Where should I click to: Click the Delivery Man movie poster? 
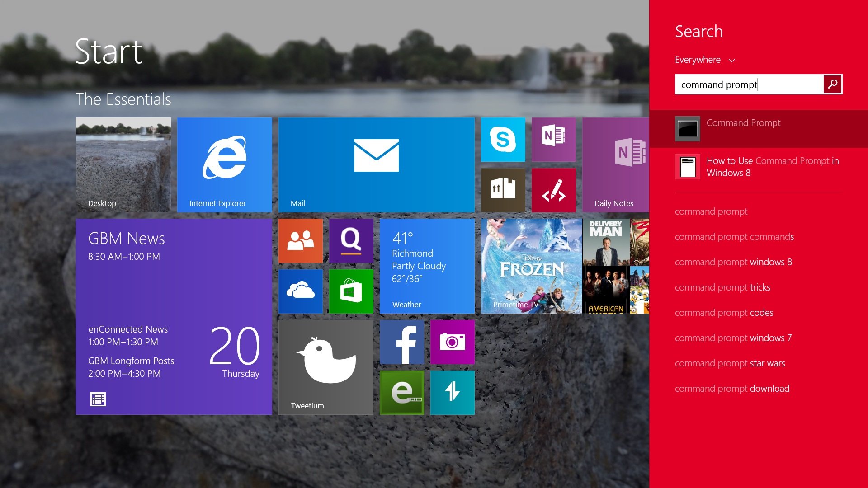(606, 242)
